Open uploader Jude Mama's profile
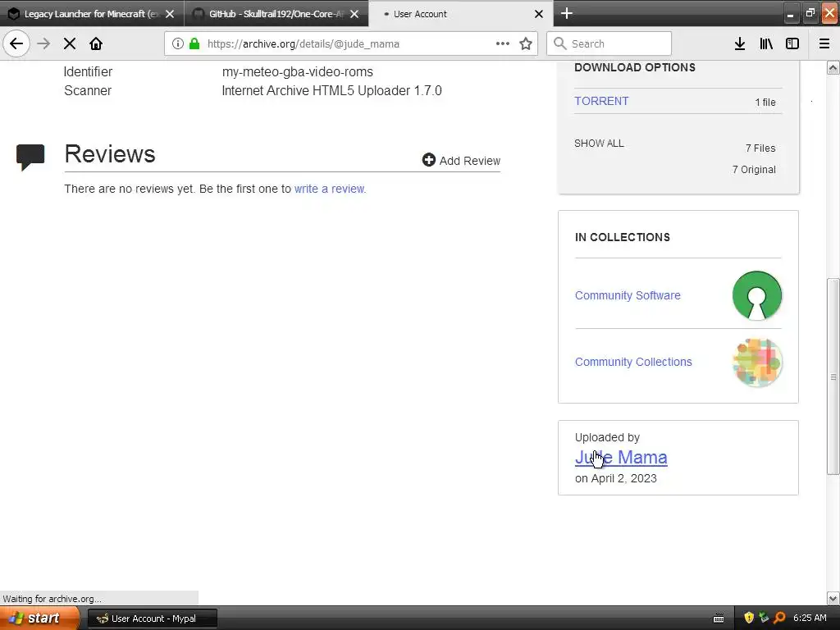This screenshot has height=630, width=840. click(621, 457)
